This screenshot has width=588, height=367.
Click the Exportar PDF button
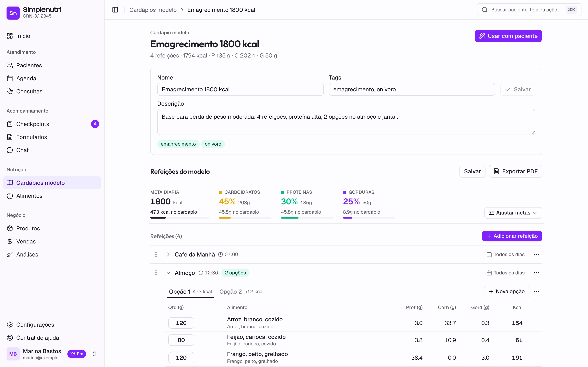515,171
